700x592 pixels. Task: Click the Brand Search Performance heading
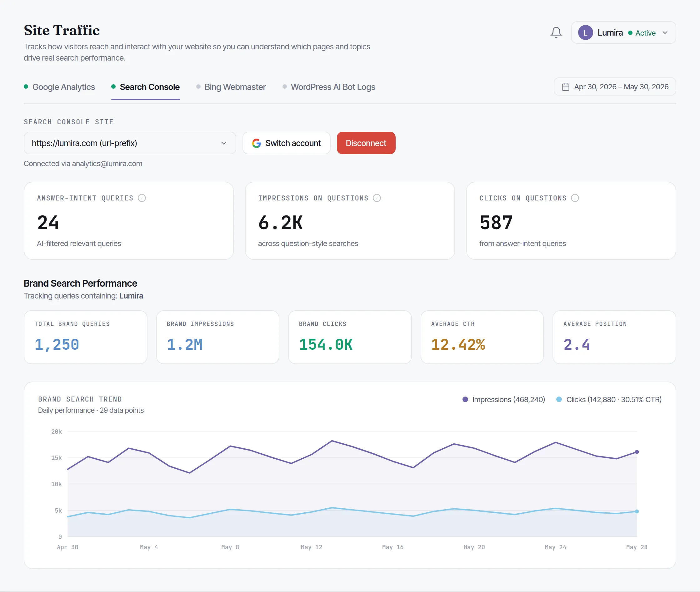pyautogui.click(x=80, y=283)
